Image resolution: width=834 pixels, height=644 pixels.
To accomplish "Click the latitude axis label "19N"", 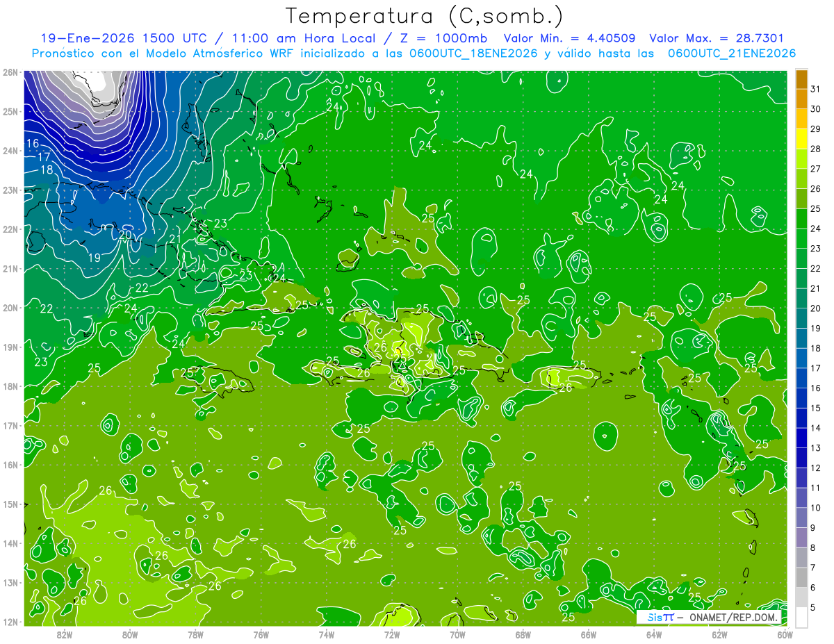I will click(x=10, y=347).
